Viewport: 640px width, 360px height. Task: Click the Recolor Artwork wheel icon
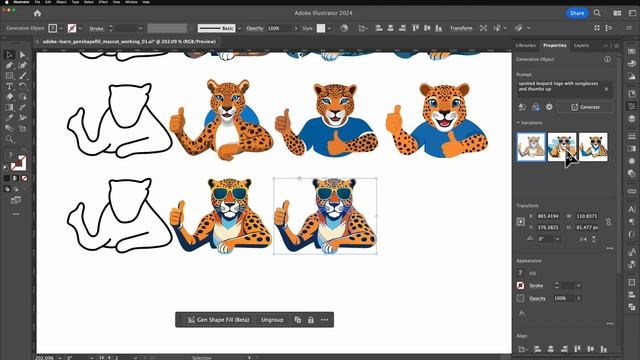click(344, 28)
